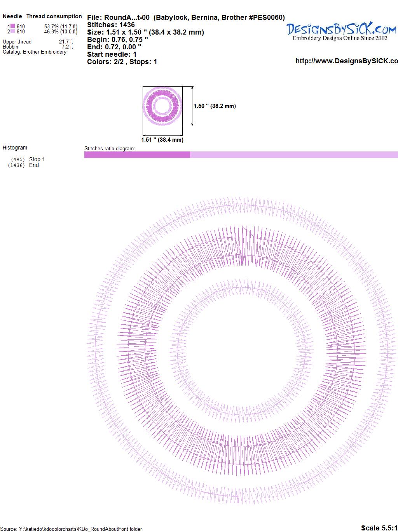Click the Source file path in footer
Image resolution: width=398 pixels, height=532 pixels.
(x=71, y=529)
